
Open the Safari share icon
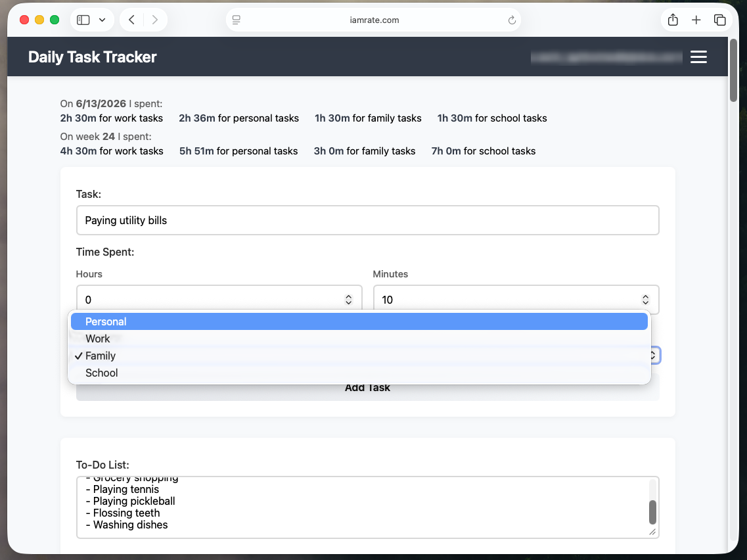tap(673, 20)
